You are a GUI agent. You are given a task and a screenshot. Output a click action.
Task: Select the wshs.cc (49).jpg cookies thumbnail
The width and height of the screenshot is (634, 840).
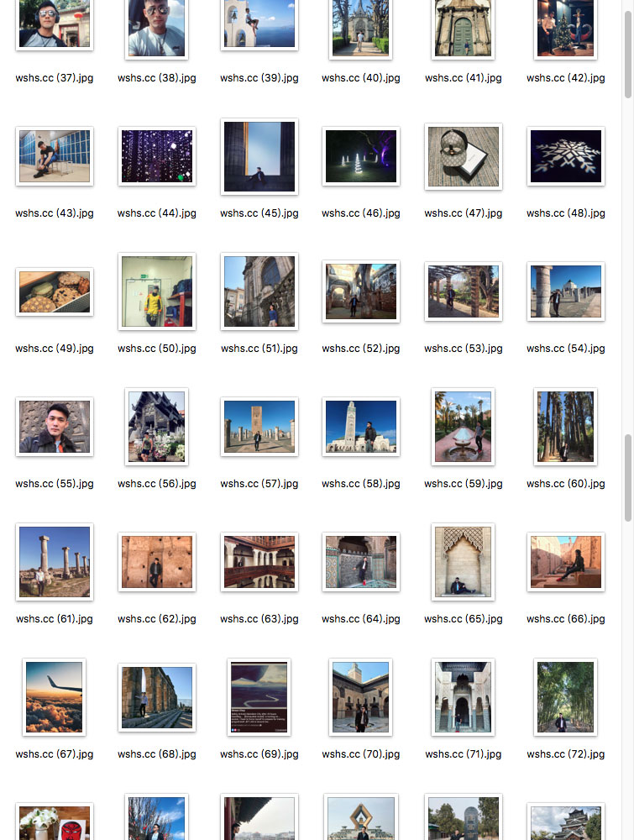pos(55,292)
